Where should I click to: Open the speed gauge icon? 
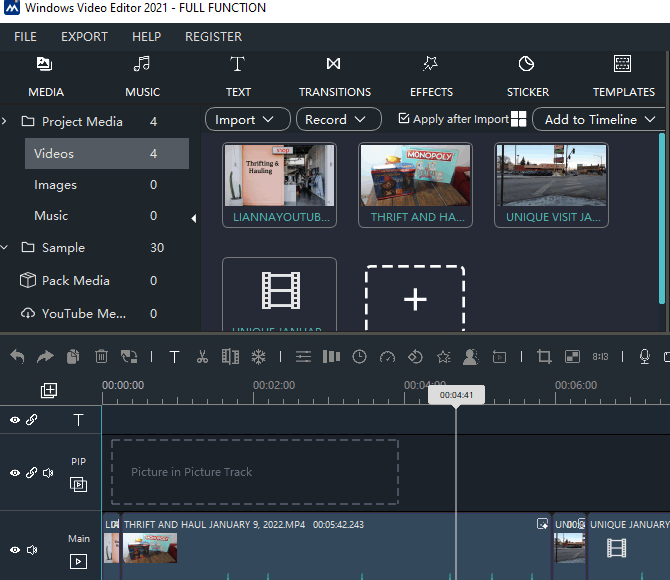(x=388, y=356)
